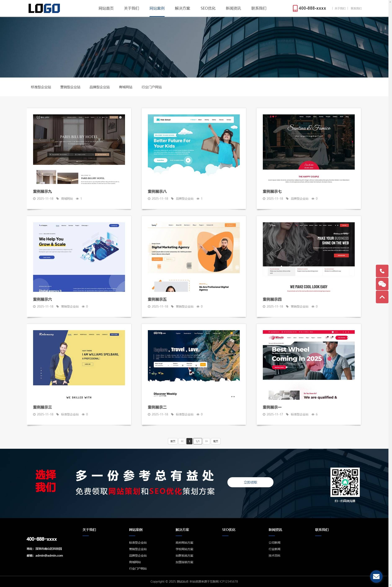This screenshot has width=392, height=587.
Task: Open the Kids School case thumbnail
Action: 193,145
